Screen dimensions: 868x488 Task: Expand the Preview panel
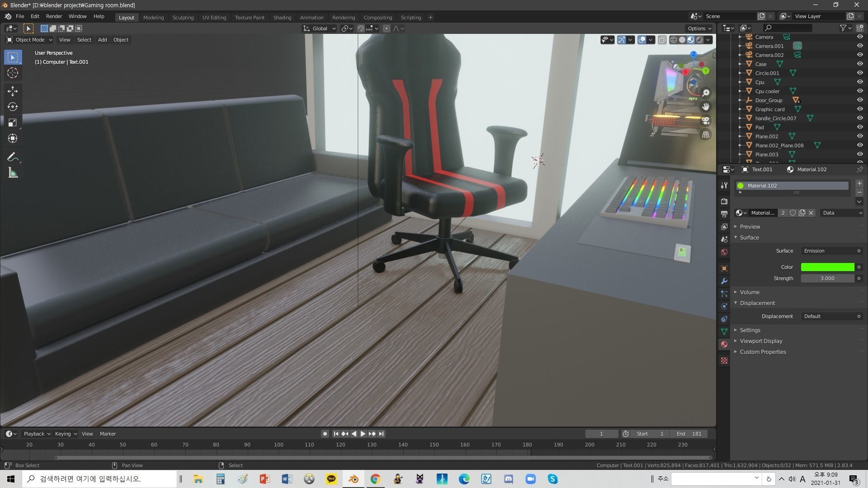click(750, 227)
